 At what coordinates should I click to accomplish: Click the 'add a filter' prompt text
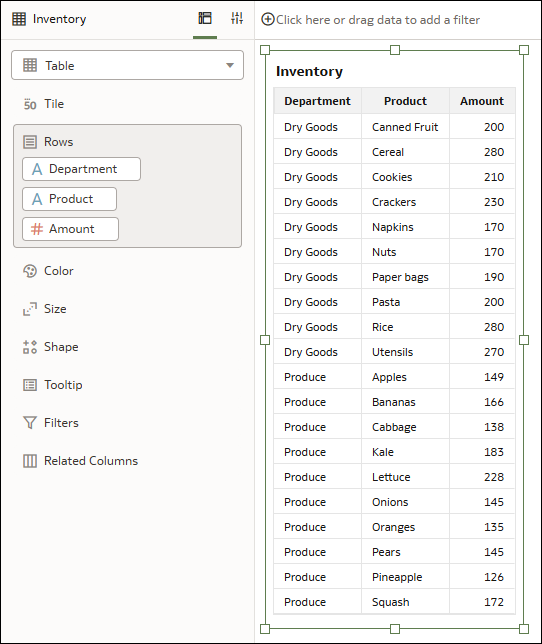pyautogui.click(x=378, y=20)
